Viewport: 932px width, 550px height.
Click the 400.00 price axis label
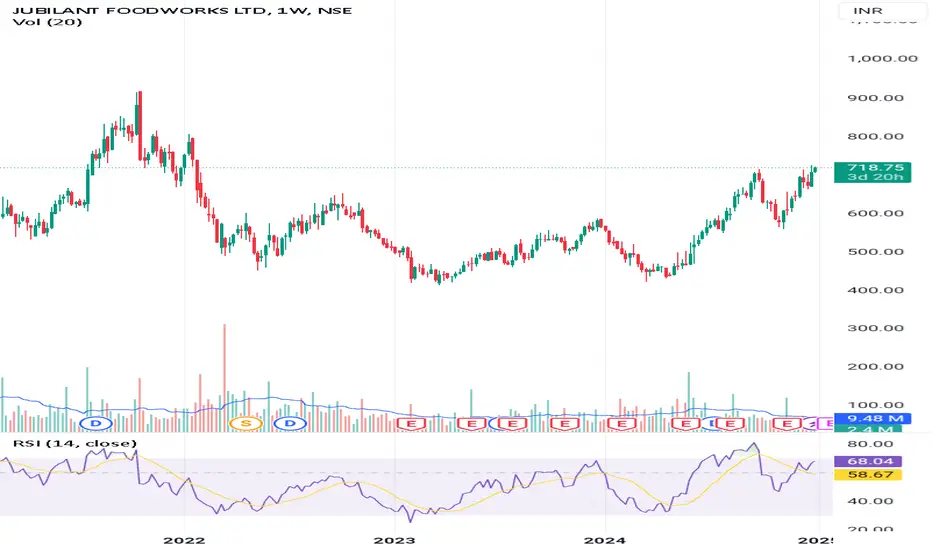click(876, 290)
